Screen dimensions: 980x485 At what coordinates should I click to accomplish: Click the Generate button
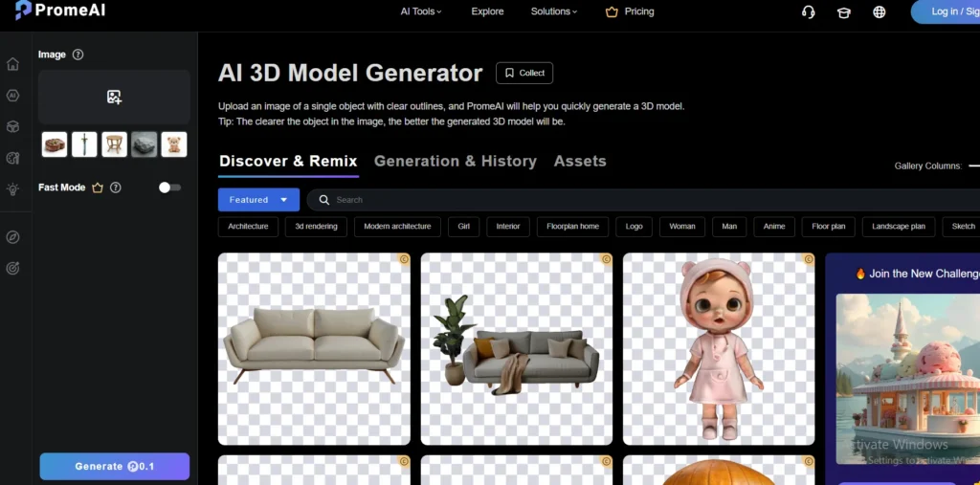pyautogui.click(x=115, y=466)
